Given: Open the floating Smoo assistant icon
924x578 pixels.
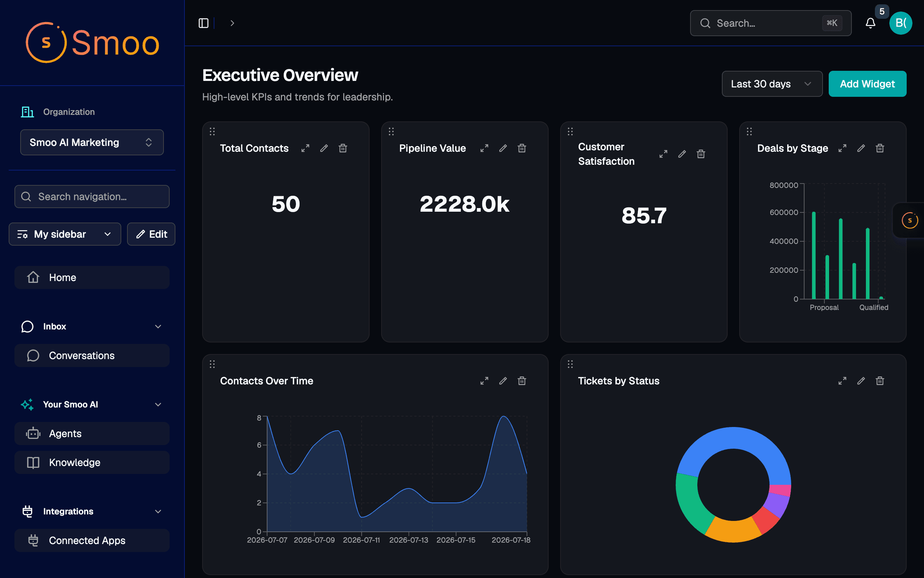Looking at the screenshot, I should coord(910,220).
